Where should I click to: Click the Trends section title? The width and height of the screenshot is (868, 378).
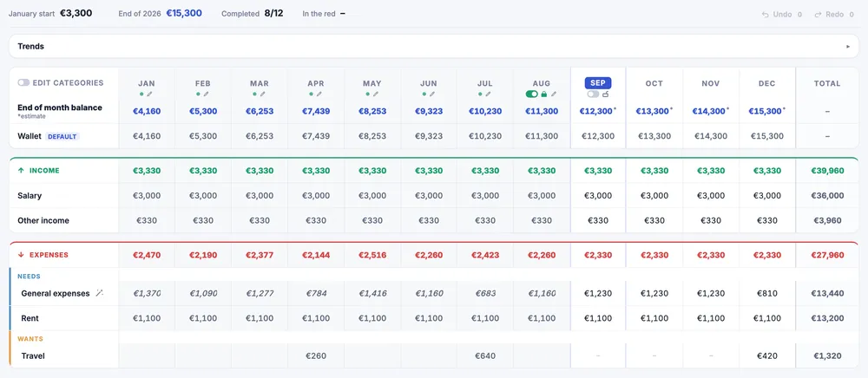tap(31, 47)
